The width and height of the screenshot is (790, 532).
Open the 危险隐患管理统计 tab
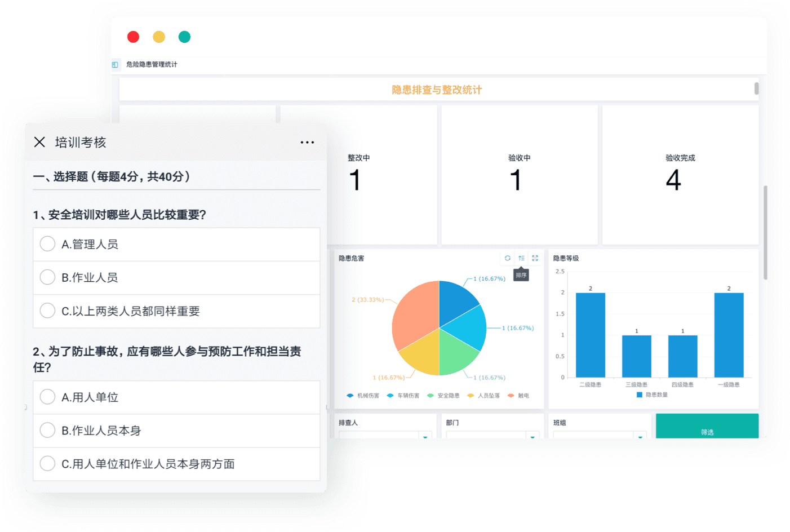click(x=152, y=65)
